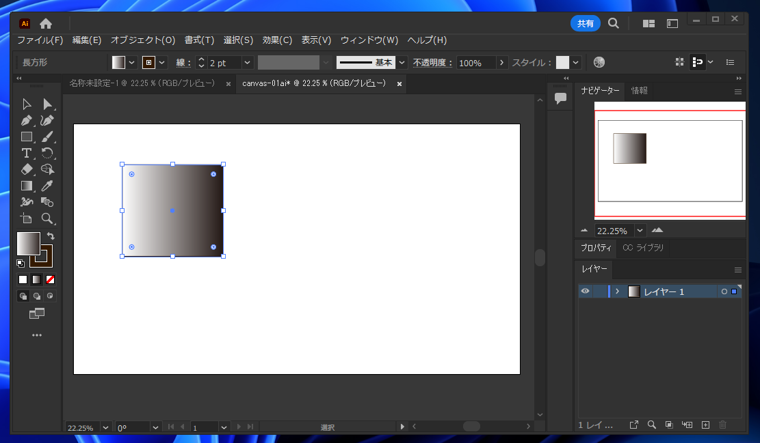Open ウィンドウ(W) menu

(369, 40)
